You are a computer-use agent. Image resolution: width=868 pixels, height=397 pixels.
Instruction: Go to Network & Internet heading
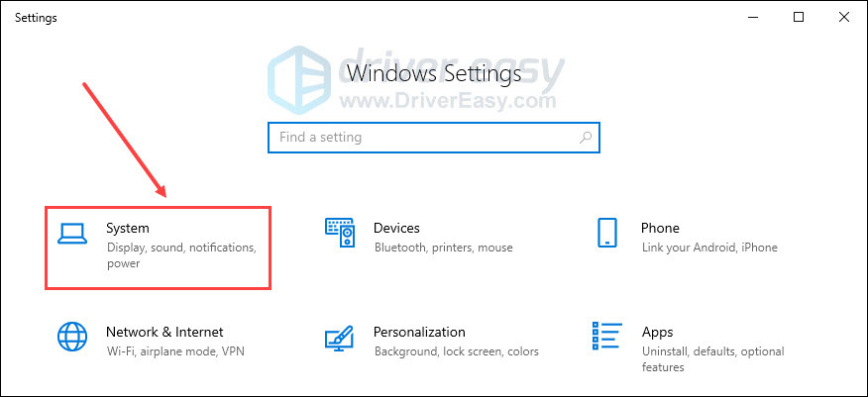click(164, 333)
